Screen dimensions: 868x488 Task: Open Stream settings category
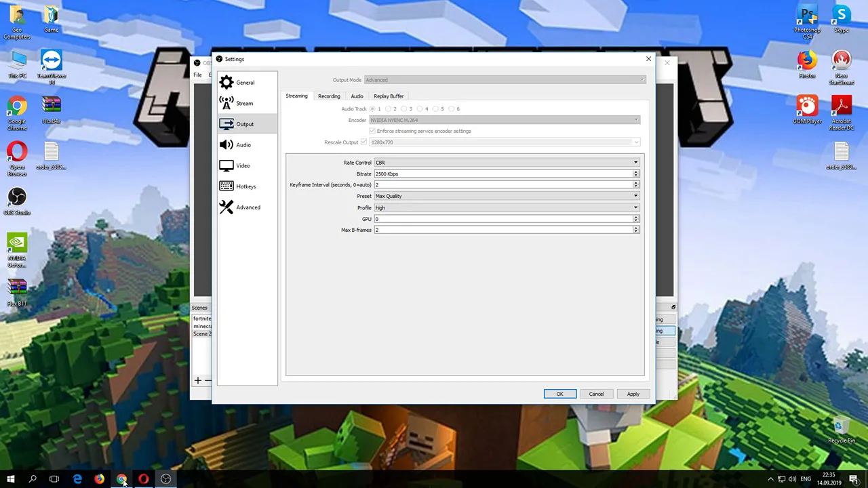tap(247, 103)
